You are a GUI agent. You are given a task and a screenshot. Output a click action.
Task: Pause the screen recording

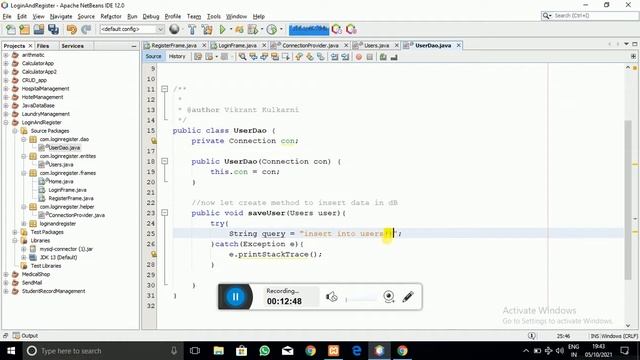tap(236, 297)
